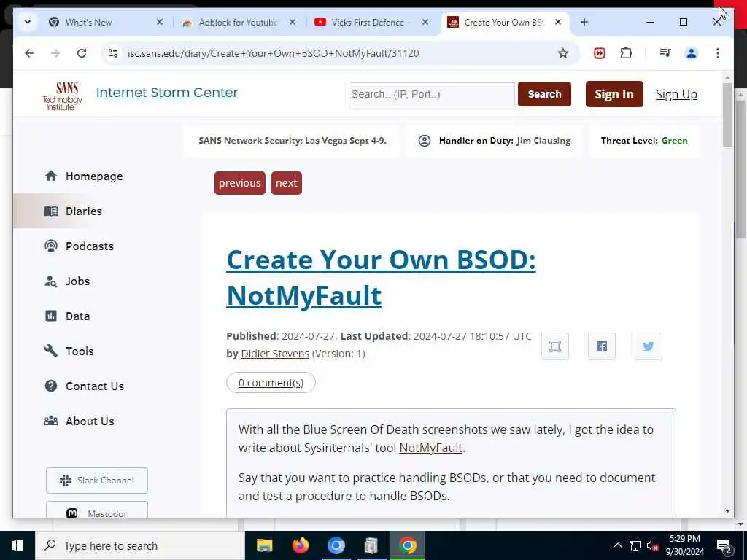Open the Internet Storm Center link
Viewport: 747px width, 560px height.
[x=167, y=93]
